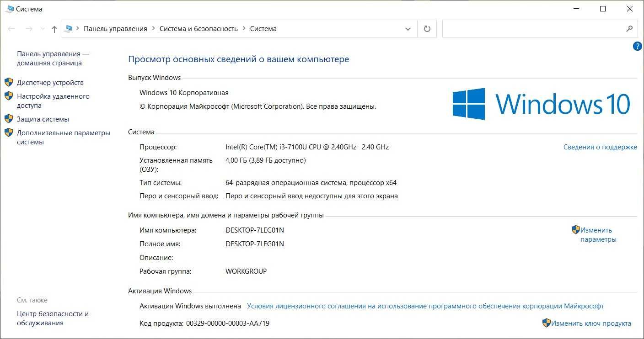The width and height of the screenshot is (644, 339).
Task: Open 'Сведения о поддержке' link
Action: [600, 147]
